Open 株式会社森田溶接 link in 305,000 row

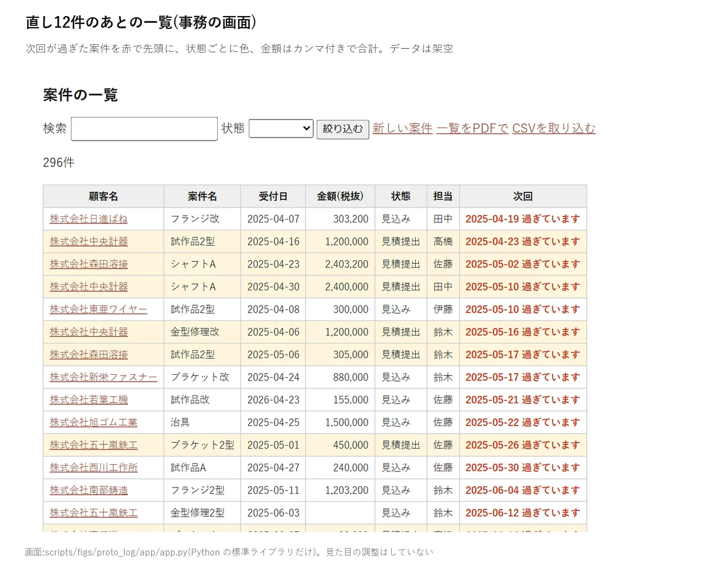coord(89,354)
